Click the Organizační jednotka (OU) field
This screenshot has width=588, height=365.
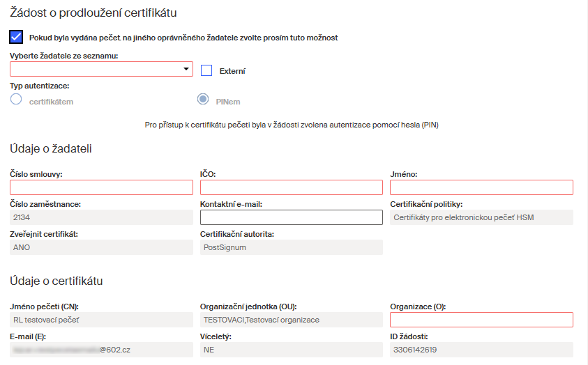click(291, 320)
